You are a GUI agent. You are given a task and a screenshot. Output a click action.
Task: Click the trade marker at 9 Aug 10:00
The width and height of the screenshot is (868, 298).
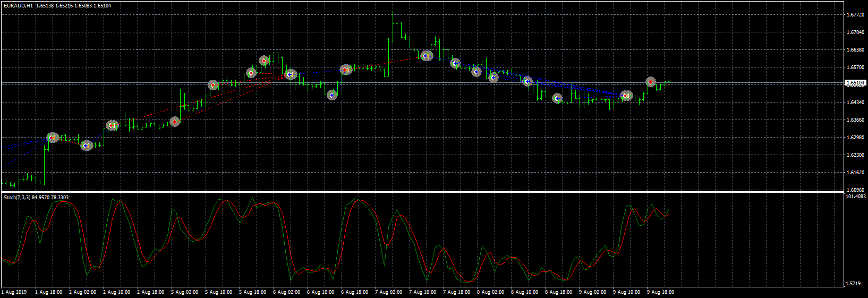[x=627, y=96]
